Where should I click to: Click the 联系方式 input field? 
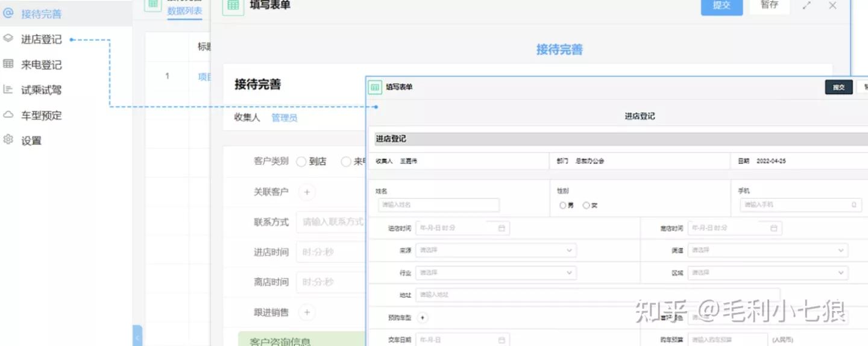(x=331, y=222)
